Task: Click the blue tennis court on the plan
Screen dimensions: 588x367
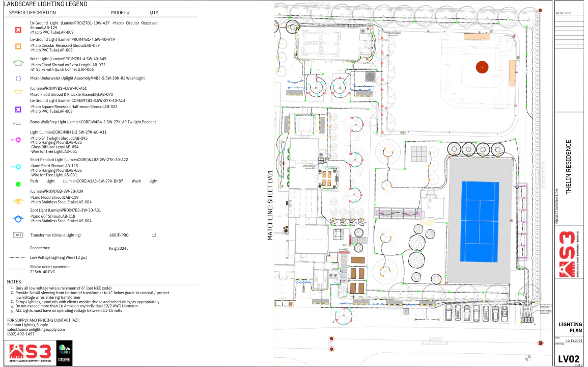Action: click(x=479, y=221)
